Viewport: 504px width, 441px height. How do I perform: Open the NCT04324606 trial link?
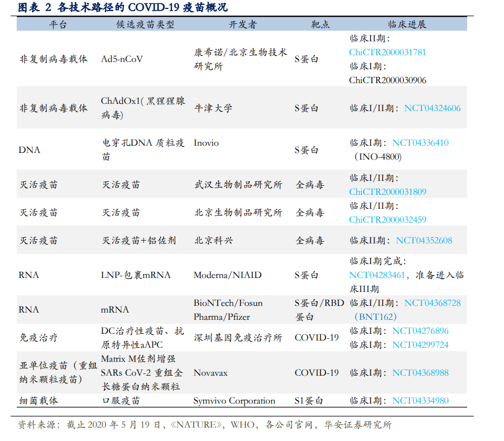[433, 108]
